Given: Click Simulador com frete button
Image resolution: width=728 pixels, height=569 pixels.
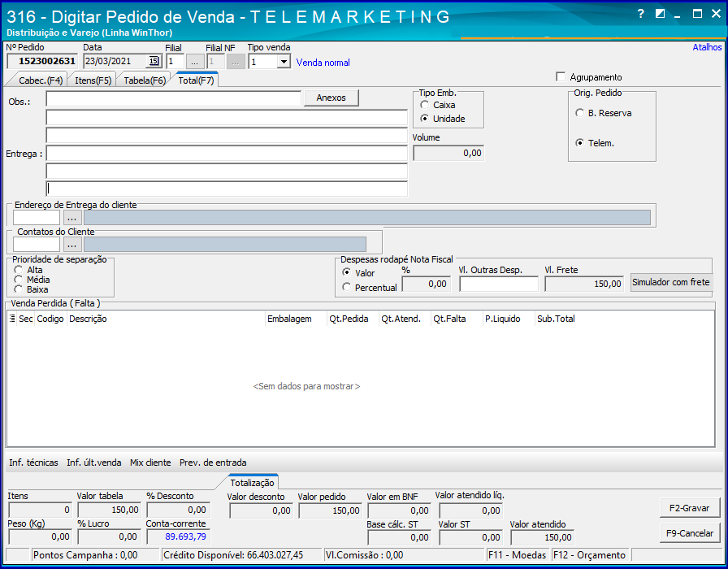Looking at the screenshot, I should (x=671, y=282).
